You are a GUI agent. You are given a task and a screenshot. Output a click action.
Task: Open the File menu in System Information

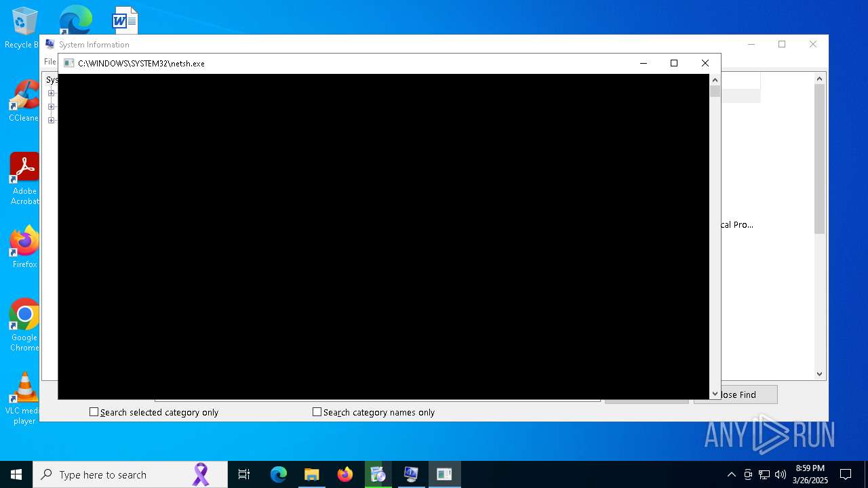click(x=50, y=62)
